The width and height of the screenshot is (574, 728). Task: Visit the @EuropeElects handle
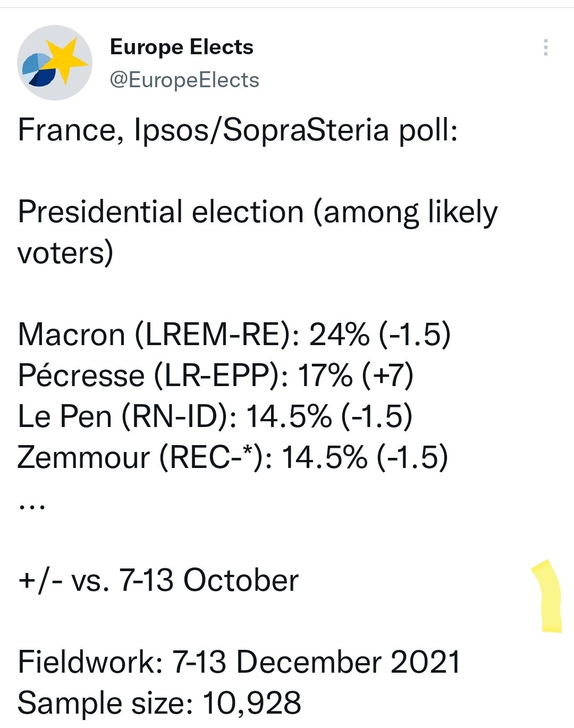coord(184,80)
